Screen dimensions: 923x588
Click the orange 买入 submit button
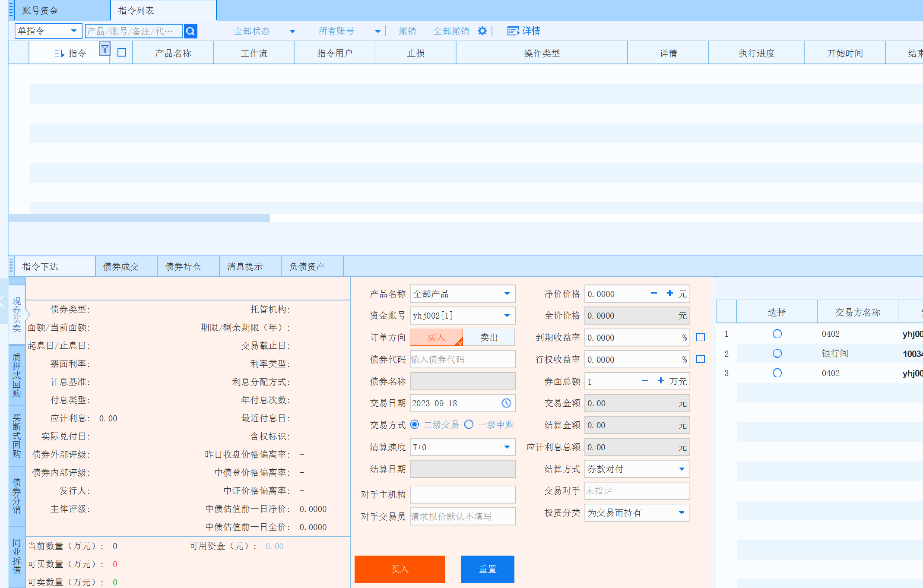click(400, 569)
